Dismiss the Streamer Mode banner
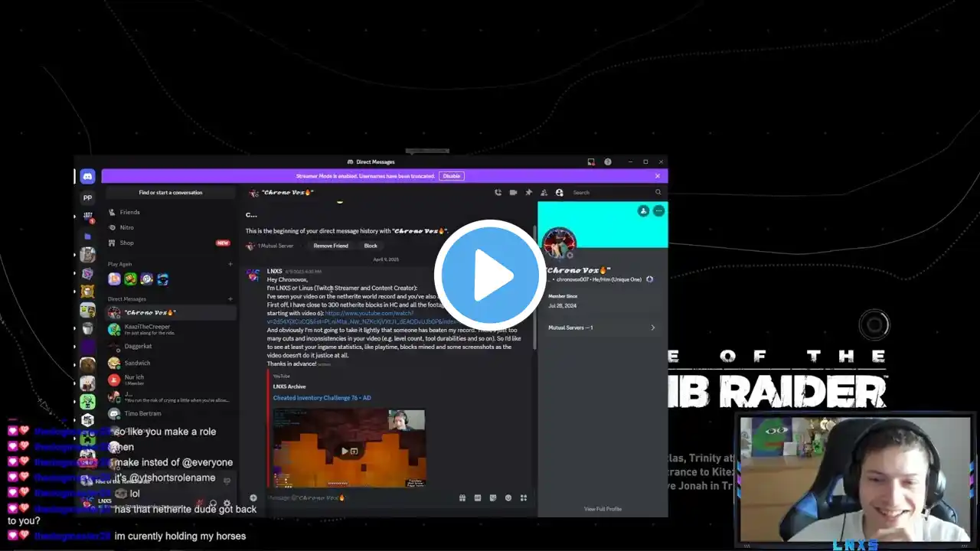The image size is (980, 551). tap(657, 176)
